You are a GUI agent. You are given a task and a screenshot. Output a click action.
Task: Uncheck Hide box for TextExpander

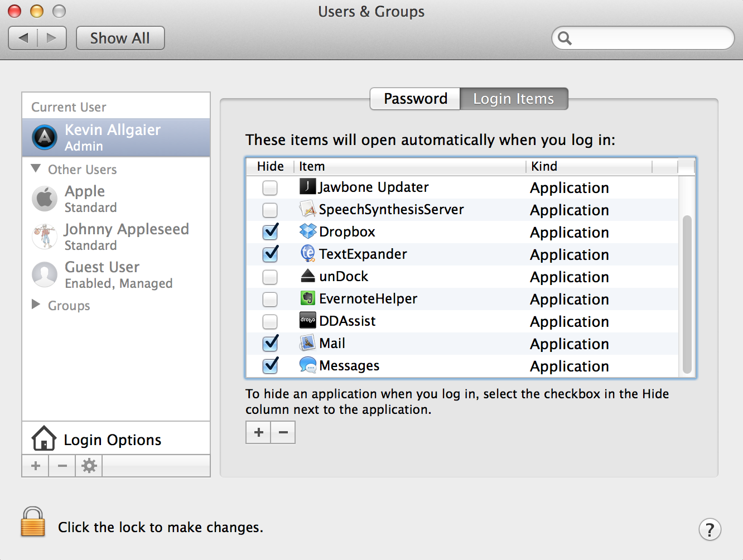point(271,253)
